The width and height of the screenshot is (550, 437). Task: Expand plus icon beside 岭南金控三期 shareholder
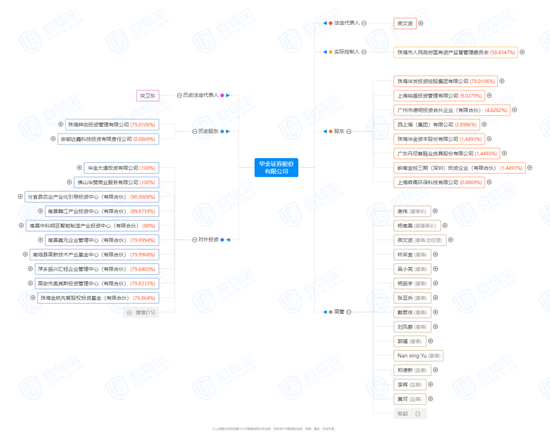530,168
